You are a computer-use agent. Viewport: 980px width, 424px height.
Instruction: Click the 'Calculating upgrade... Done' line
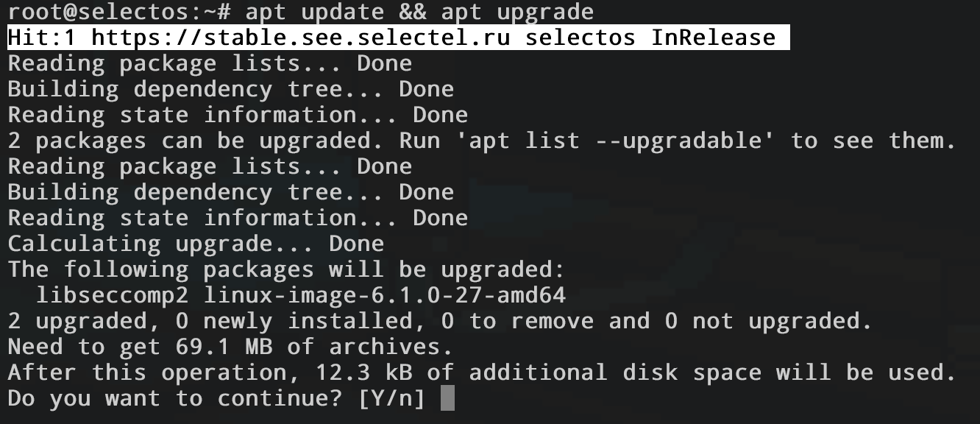pyautogui.click(x=196, y=244)
